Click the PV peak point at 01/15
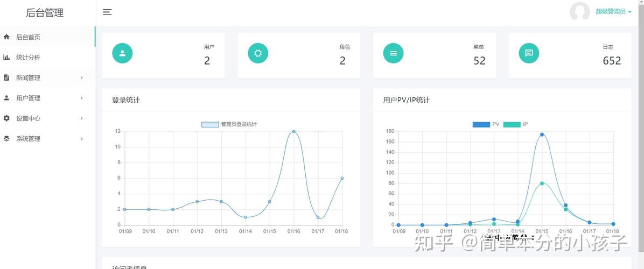 pos(542,134)
